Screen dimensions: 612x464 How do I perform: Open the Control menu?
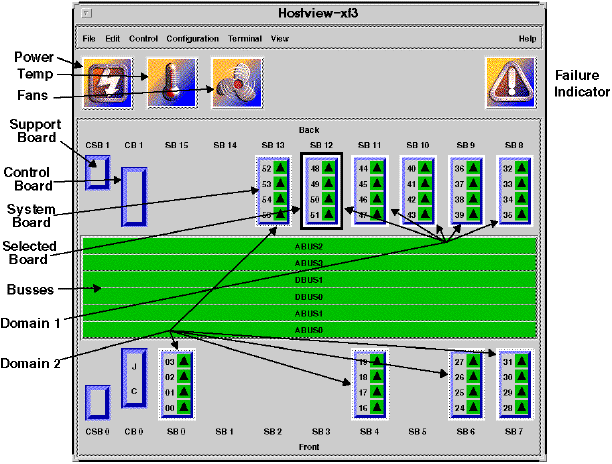[143, 38]
